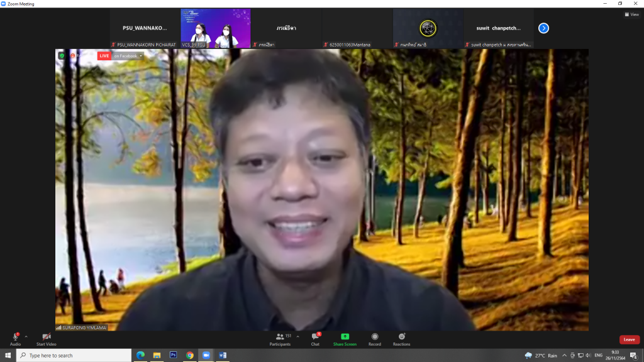644x362 pixels.
Task: Open the Chat panel
Action: (315, 337)
